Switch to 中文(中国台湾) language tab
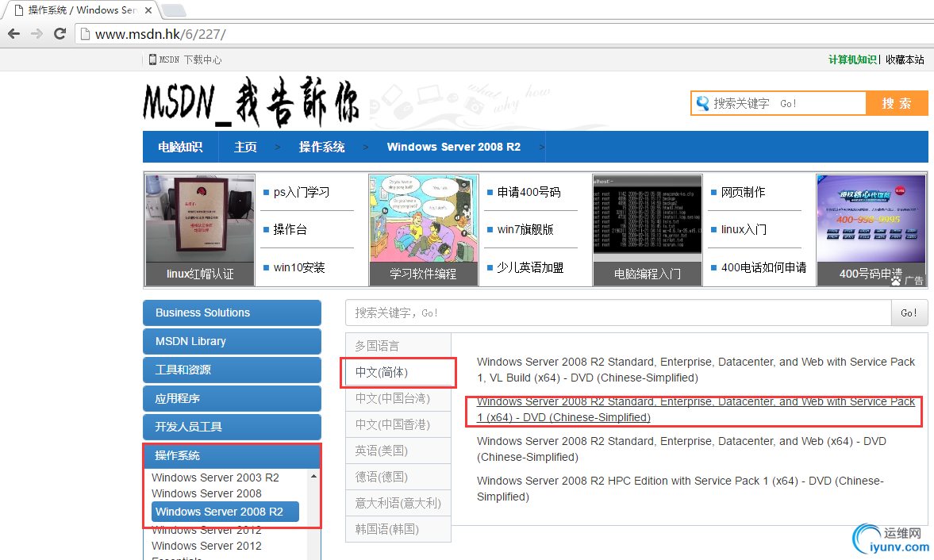 tap(398, 398)
